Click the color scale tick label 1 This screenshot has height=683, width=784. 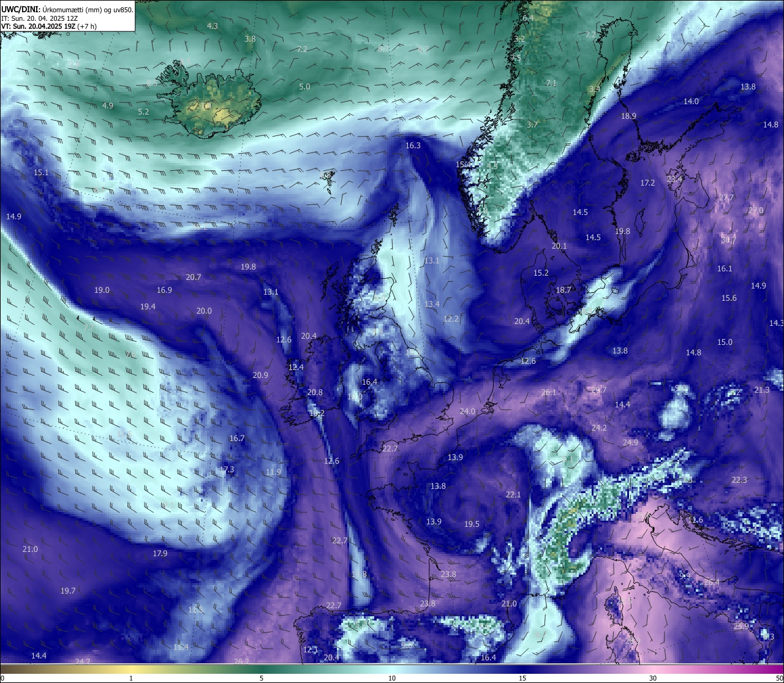[x=131, y=678]
